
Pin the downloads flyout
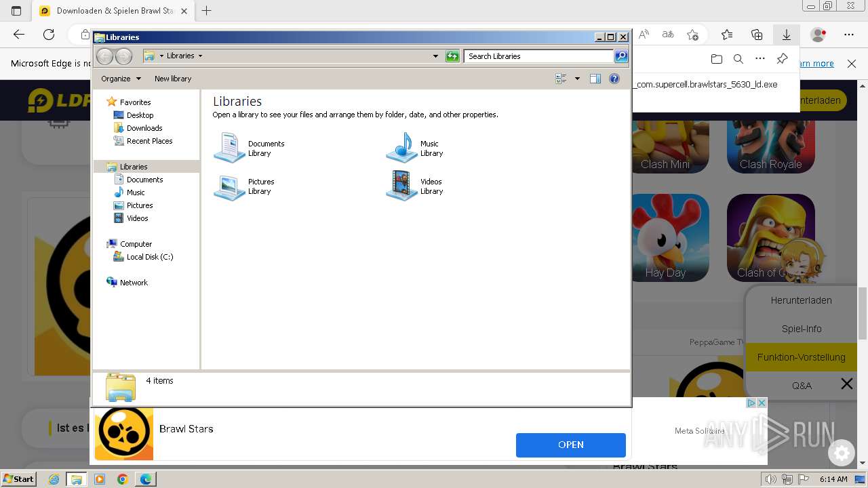(x=782, y=59)
